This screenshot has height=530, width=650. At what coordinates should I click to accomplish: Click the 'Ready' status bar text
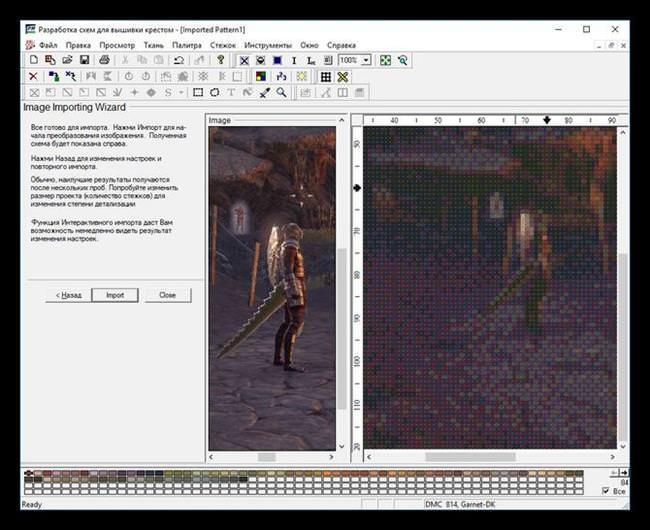[32, 504]
